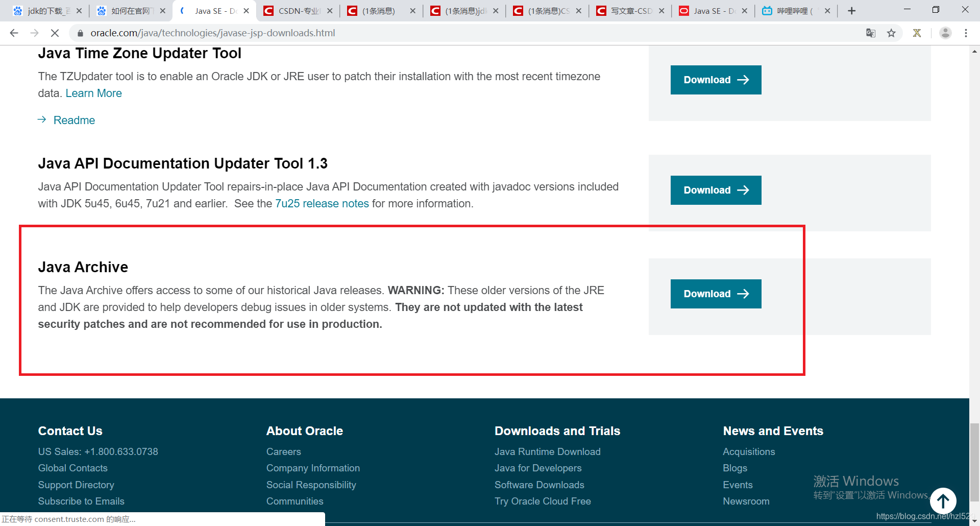Select the 'Contact Us' footer heading
This screenshot has width=980, height=526.
click(70, 431)
